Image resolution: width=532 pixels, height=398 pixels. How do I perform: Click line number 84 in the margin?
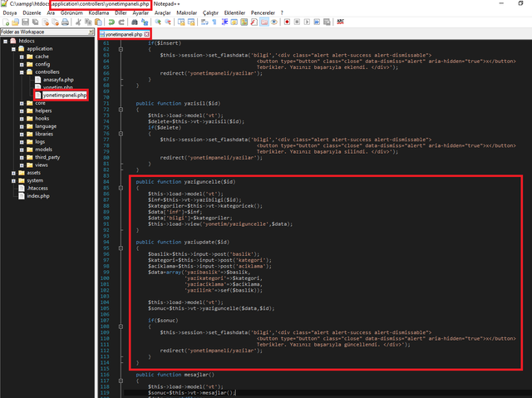pos(106,182)
